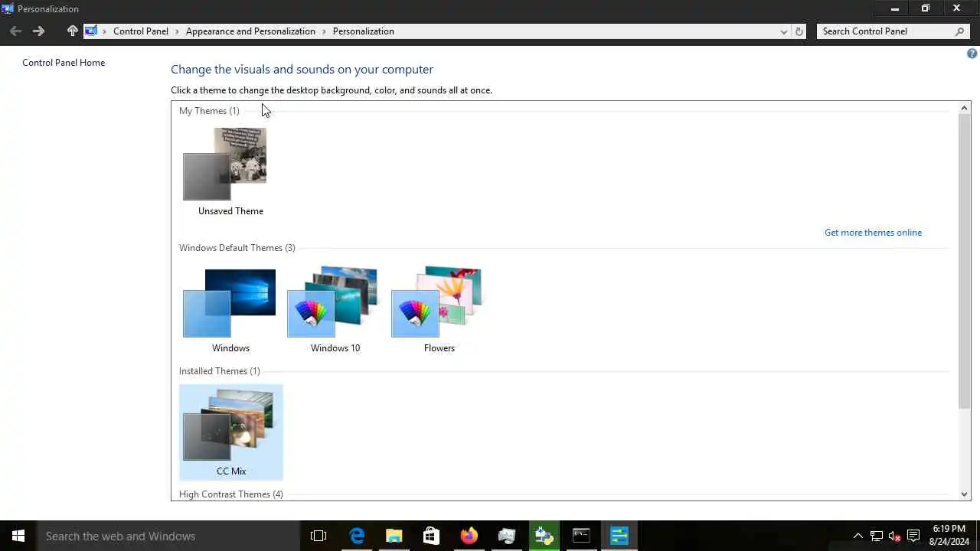Open the Python installer taskbar icon
The width and height of the screenshot is (980, 551).
544,536
